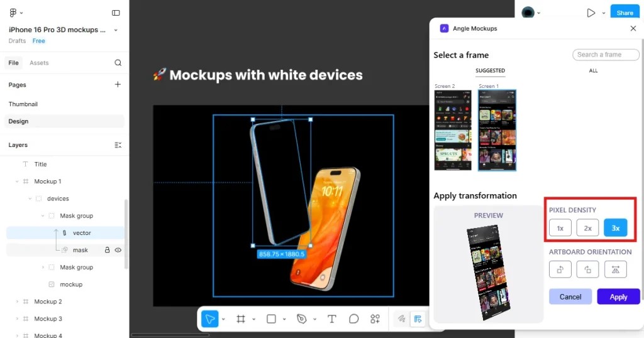Toggle lock on the mask layer
This screenshot has height=338, width=644.
pos(107,250)
